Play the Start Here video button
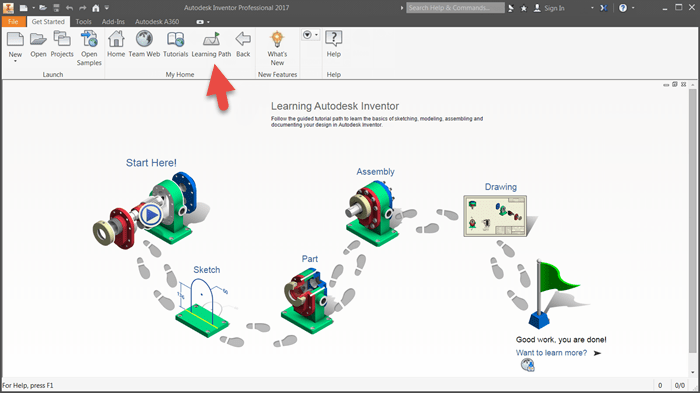Viewport: 700px width, 393px height. 150,215
